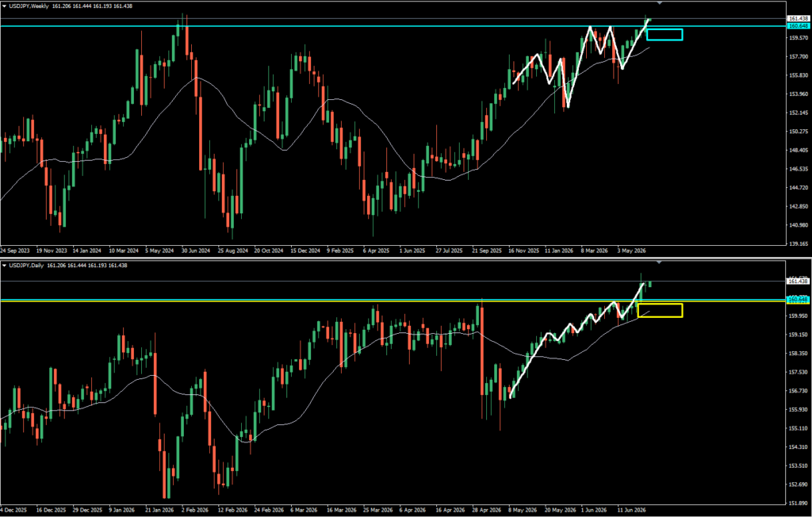The width and height of the screenshot is (812, 517).
Task: Click the chart shift triangle on Weekly chart
Action: (x=659, y=3)
